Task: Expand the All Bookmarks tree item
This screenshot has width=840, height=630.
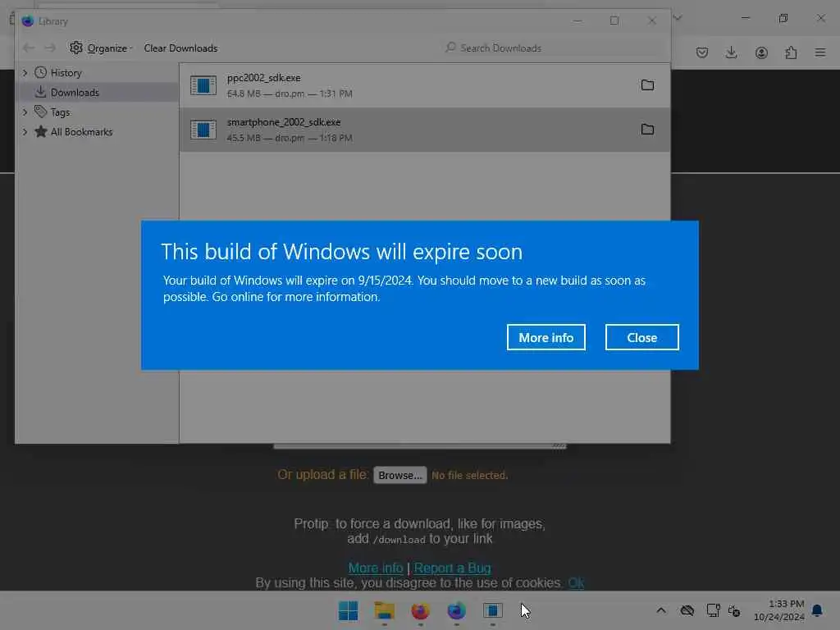Action: pos(25,132)
